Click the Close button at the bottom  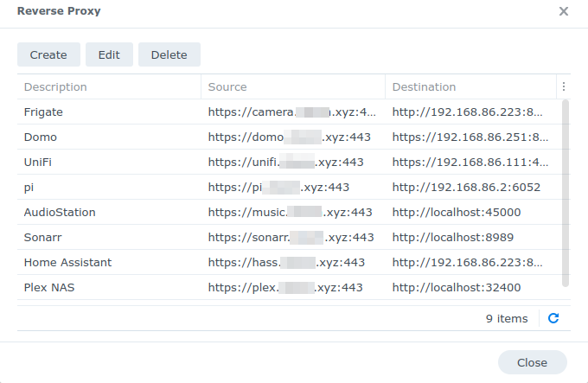tap(532, 362)
